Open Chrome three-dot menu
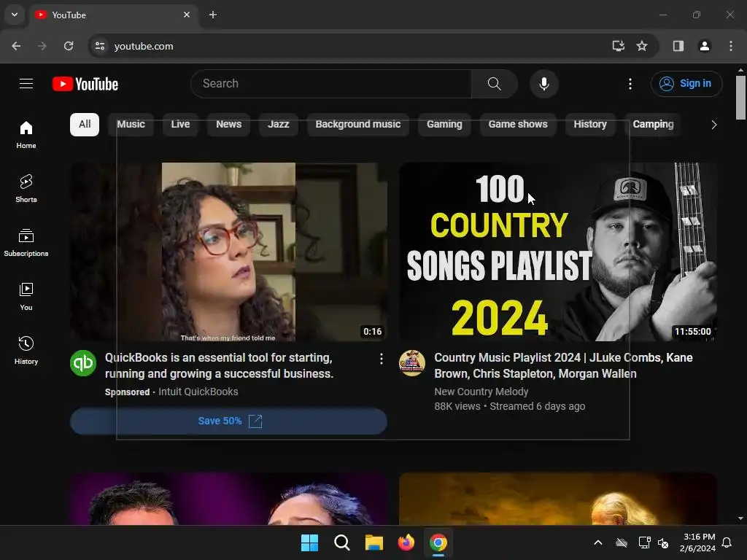The image size is (747, 560). pos(730,46)
